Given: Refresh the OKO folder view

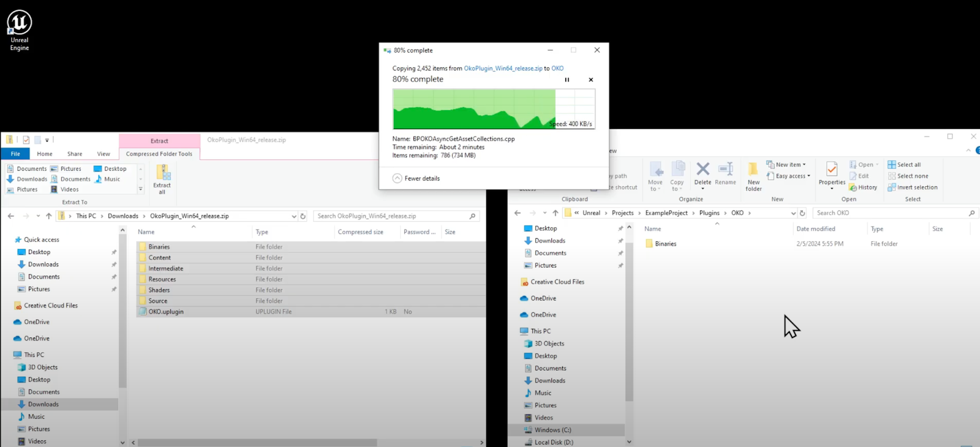Looking at the screenshot, I should click(802, 213).
